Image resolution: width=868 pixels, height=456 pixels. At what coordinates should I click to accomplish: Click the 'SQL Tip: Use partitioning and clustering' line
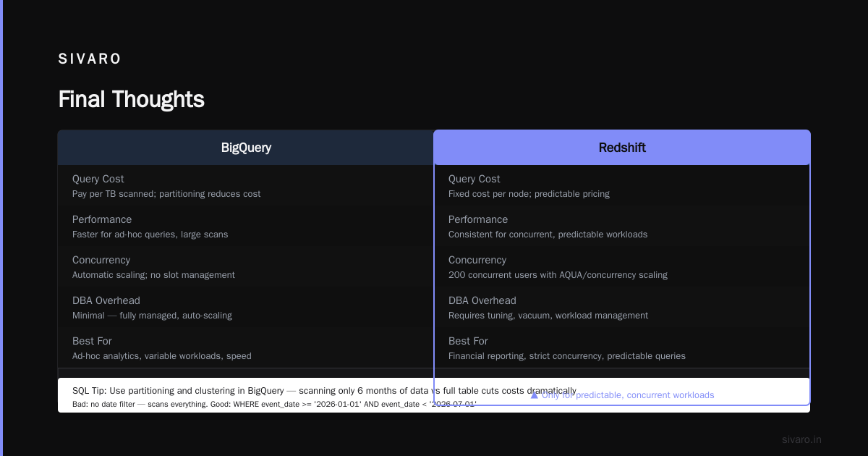(325, 391)
